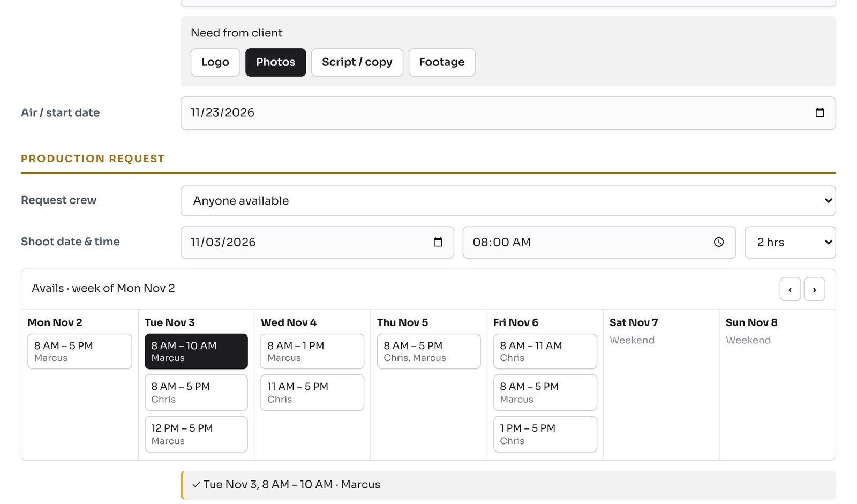The height and width of the screenshot is (504, 857).
Task: Toggle the Footage client need chip
Action: [x=442, y=62]
